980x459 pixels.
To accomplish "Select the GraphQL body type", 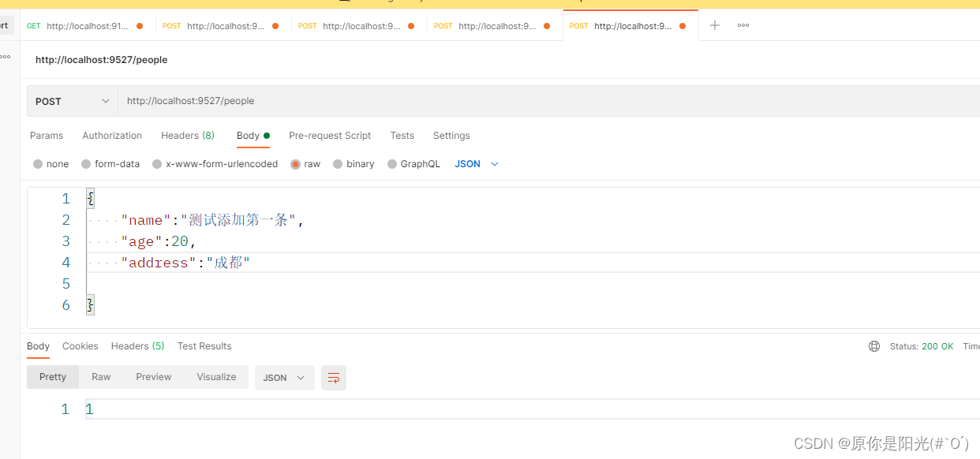I will point(413,164).
